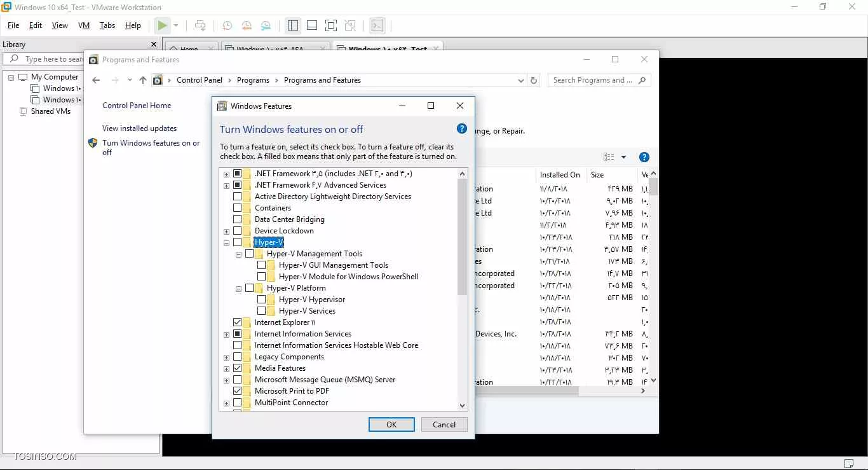Expand the Device Lockdown node
868x470 pixels.
(x=226, y=232)
